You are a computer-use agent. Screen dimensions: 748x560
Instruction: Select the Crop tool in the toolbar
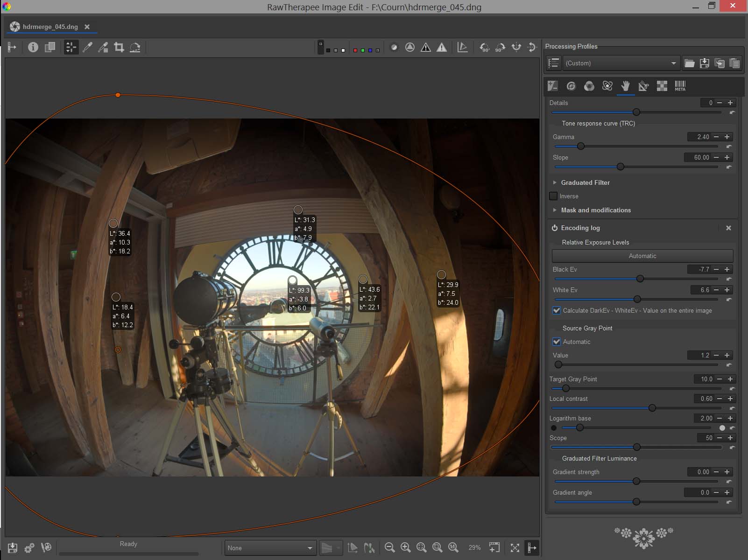coord(119,47)
